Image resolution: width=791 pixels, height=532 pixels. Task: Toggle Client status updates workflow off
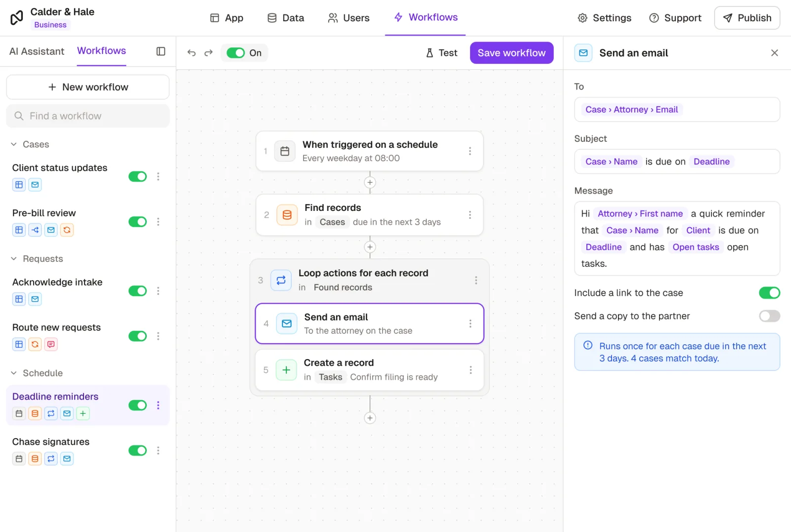(138, 176)
